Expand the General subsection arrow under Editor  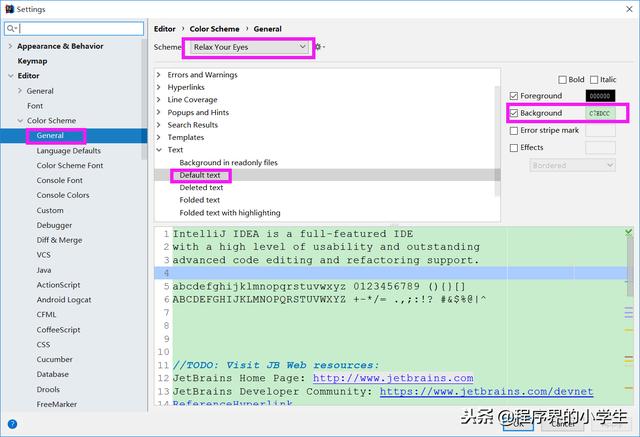(20, 91)
